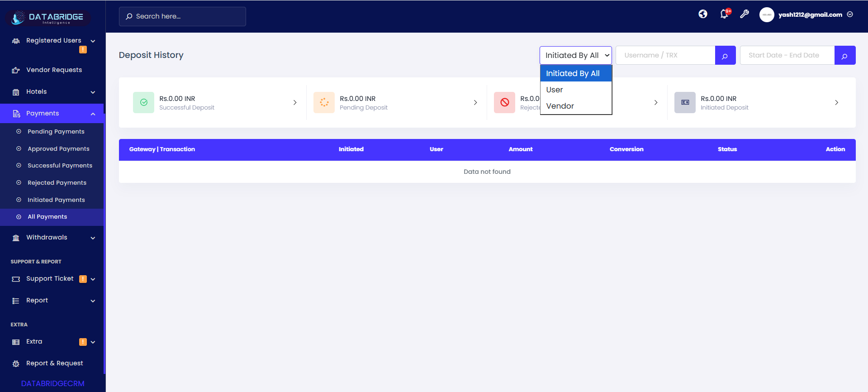The width and height of the screenshot is (868, 392).
Task: Focus the Username / TRX input
Action: pos(665,55)
